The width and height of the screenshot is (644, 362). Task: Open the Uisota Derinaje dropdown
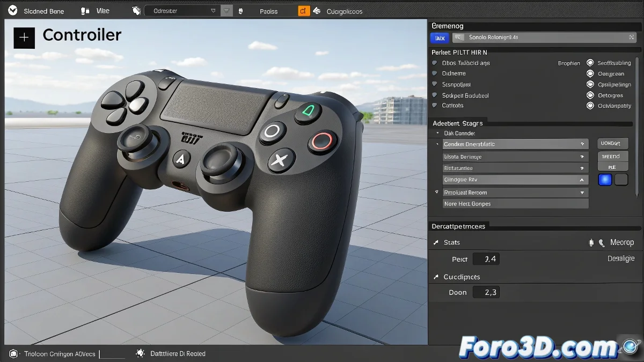click(x=515, y=157)
